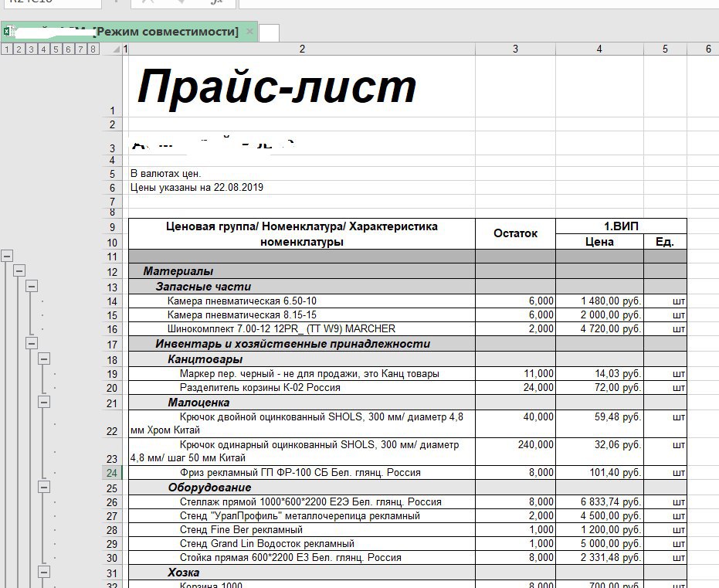Show outline level 4 rows
This screenshot has width=719, height=588.
[43, 49]
